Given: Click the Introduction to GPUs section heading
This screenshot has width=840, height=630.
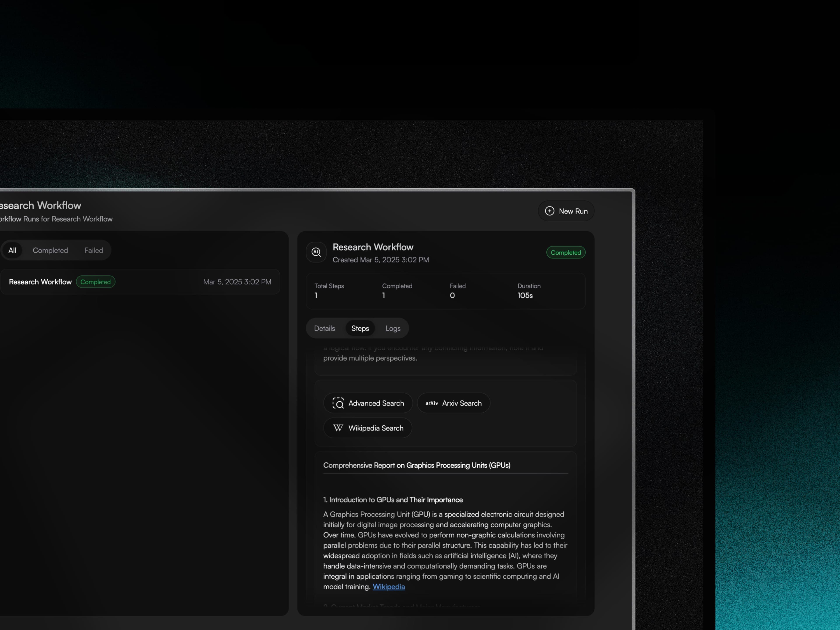Looking at the screenshot, I should pos(393,500).
